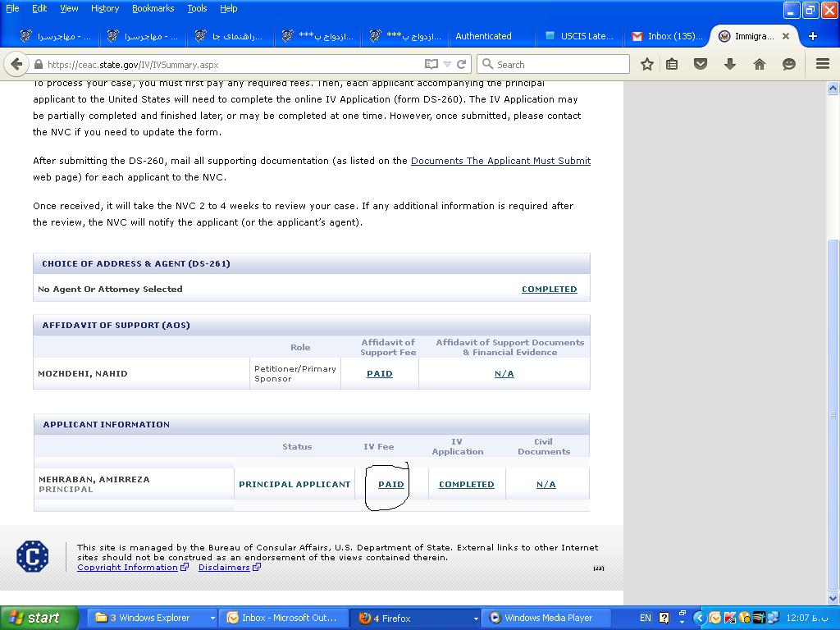Open the Downloads arrow icon
Viewport: 840px width, 630px height.
pyautogui.click(x=730, y=64)
